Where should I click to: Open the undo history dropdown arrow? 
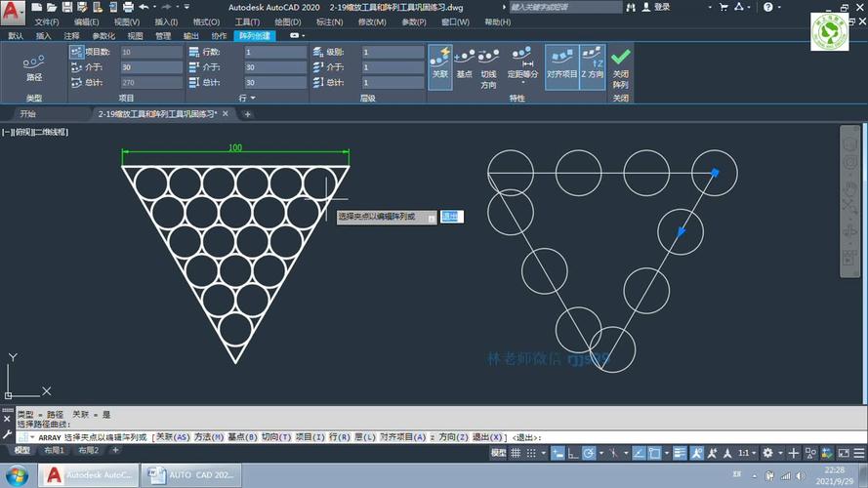tap(154, 7)
